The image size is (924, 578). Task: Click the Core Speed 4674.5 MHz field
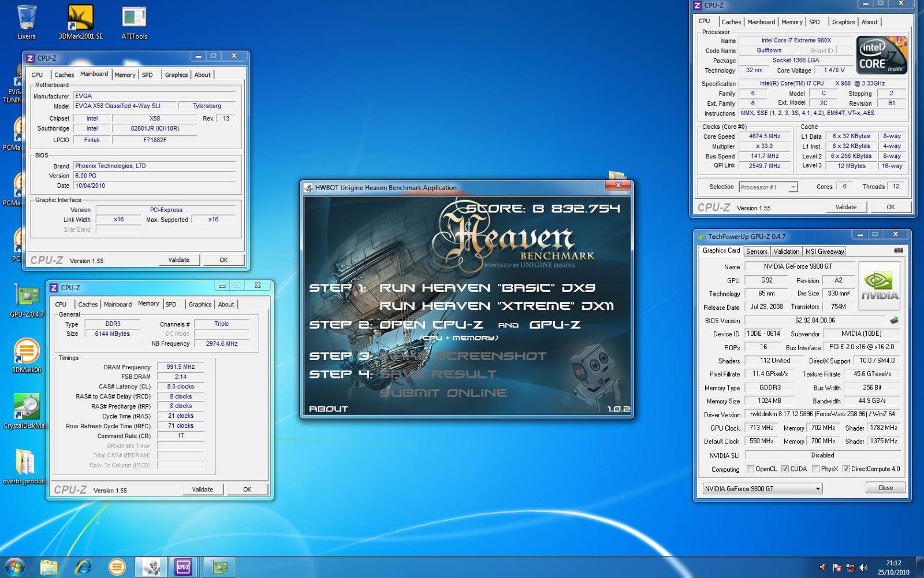(765, 136)
